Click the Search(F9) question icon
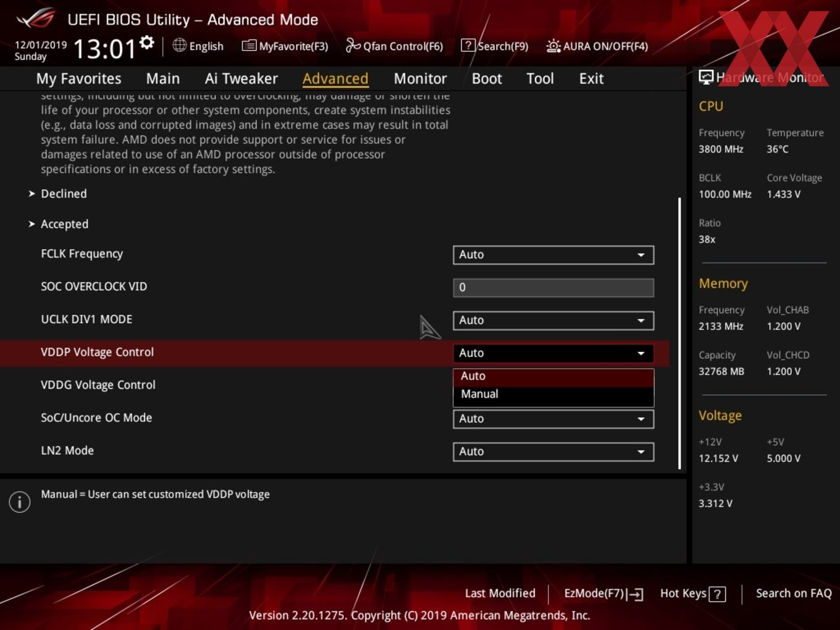 click(x=468, y=45)
